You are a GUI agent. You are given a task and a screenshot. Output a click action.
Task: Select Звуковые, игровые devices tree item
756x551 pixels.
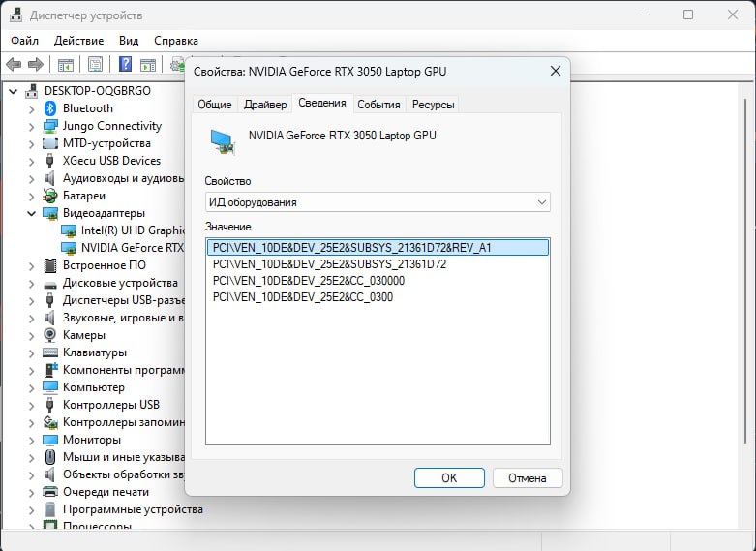click(x=124, y=318)
